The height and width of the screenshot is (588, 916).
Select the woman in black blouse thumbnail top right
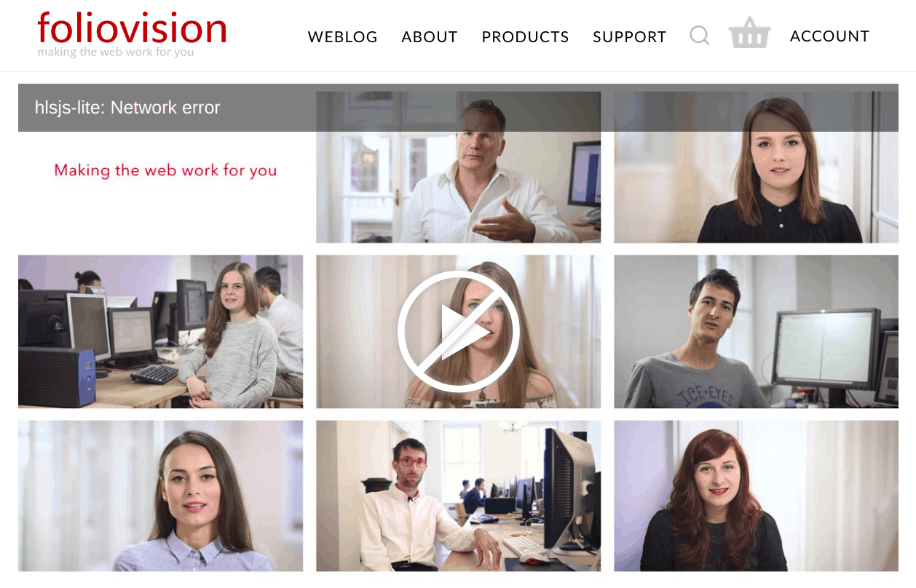(x=756, y=167)
